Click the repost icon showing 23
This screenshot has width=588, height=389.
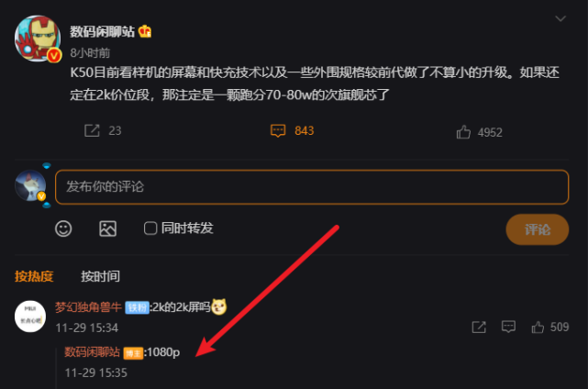coord(92,130)
